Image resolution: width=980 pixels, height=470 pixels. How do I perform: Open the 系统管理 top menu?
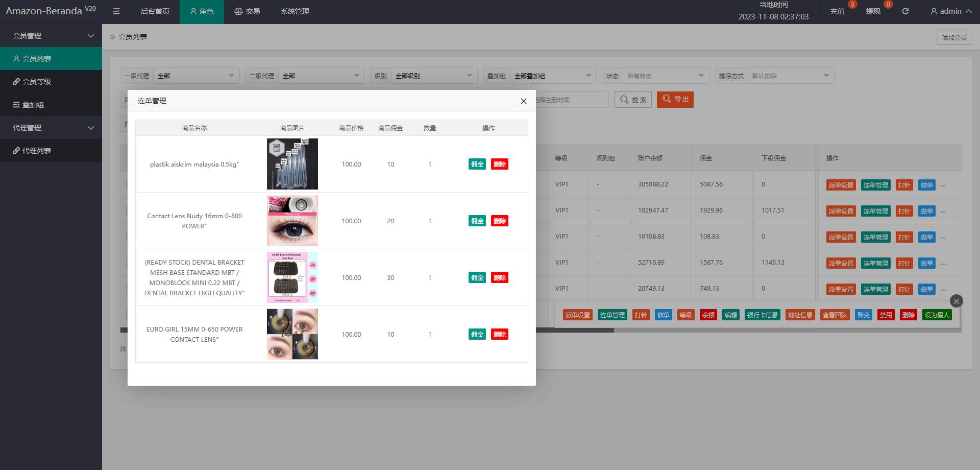(x=295, y=11)
